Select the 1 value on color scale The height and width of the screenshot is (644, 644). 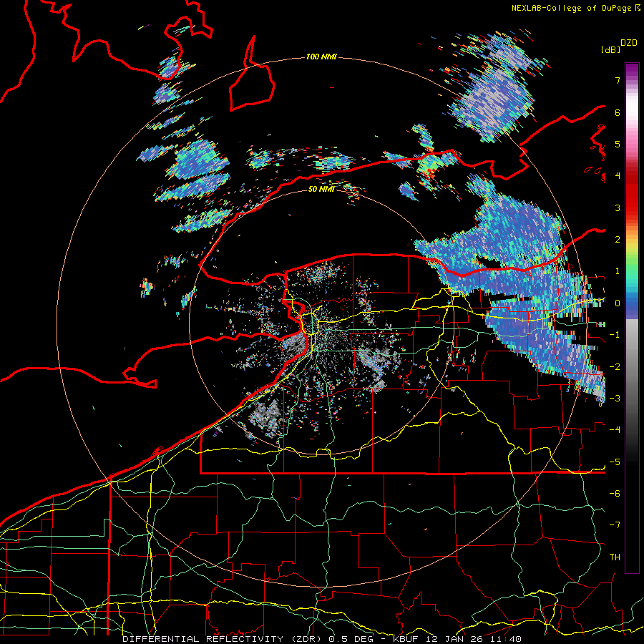pos(618,271)
